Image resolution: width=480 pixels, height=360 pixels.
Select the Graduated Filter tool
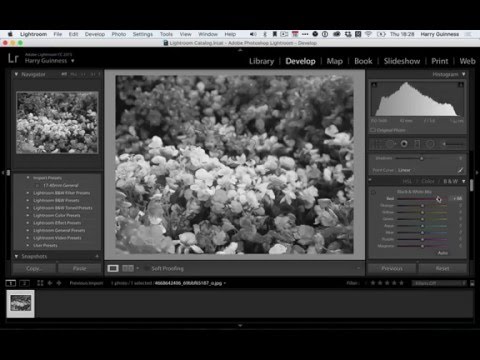[x=417, y=144]
